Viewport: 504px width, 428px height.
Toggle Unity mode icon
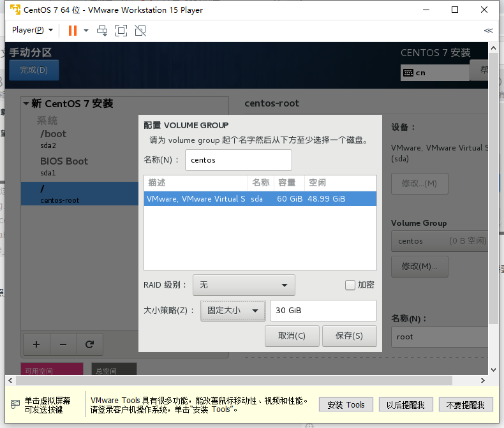(x=140, y=31)
